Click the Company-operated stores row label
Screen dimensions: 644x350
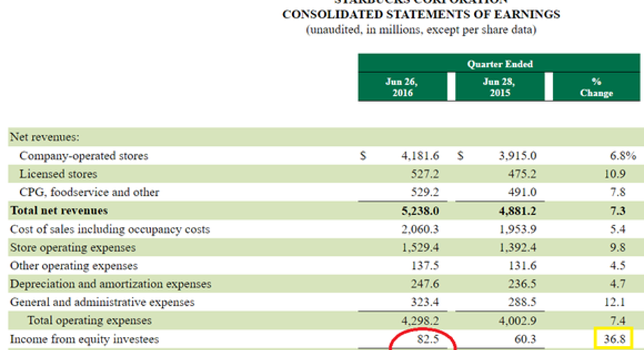[84, 156]
